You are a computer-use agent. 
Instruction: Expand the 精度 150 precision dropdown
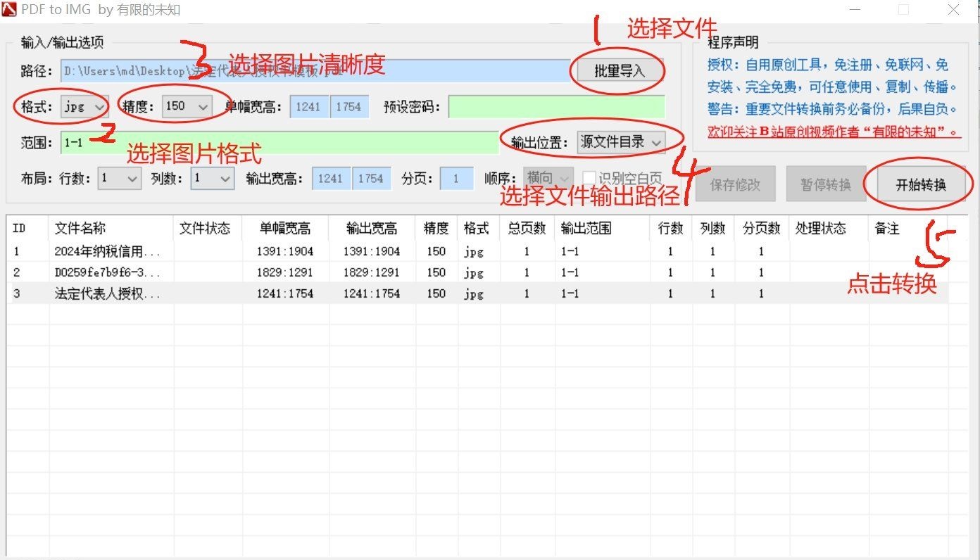click(x=187, y=107)
